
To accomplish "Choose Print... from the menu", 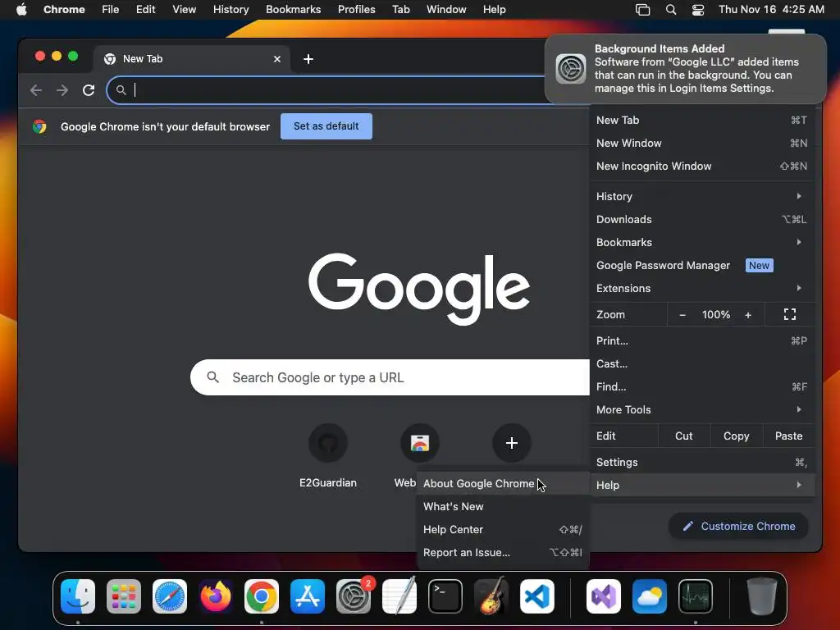I will 702,340.
